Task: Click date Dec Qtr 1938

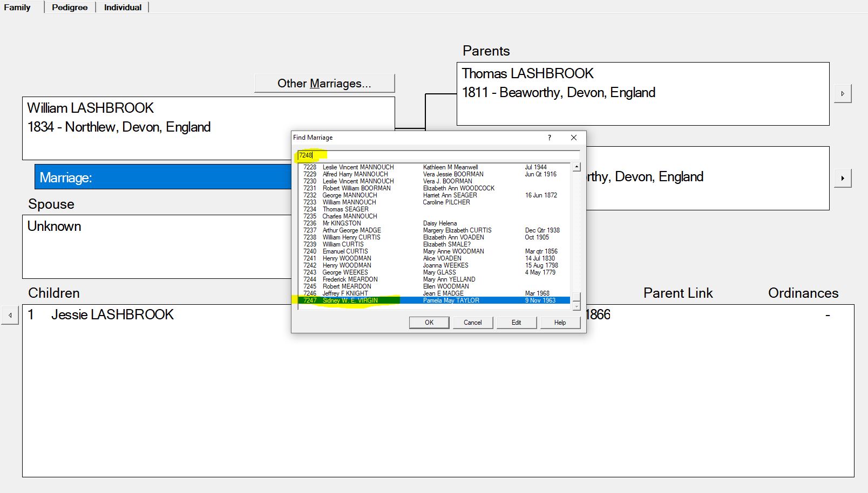Action: pyautogui.click(x=542, y=230)
